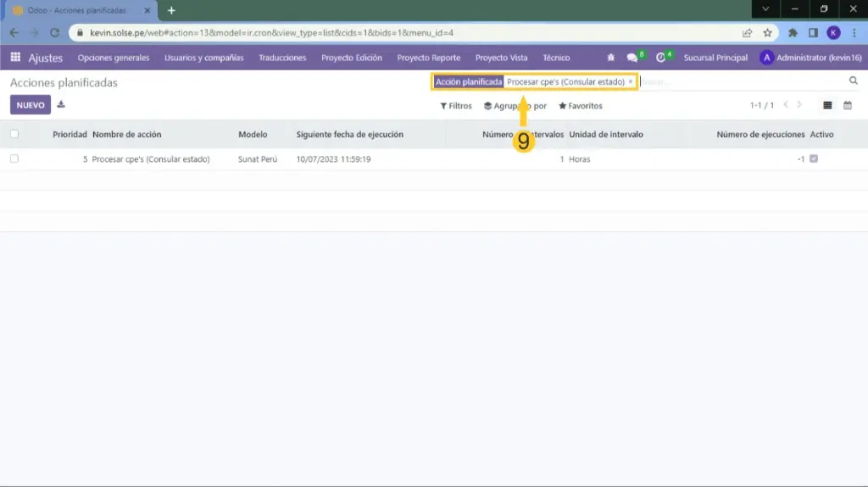Sort by Siguiente fecha de ejecución column
Viewport: 868px width, 487px height.
[x=349, y=134]
